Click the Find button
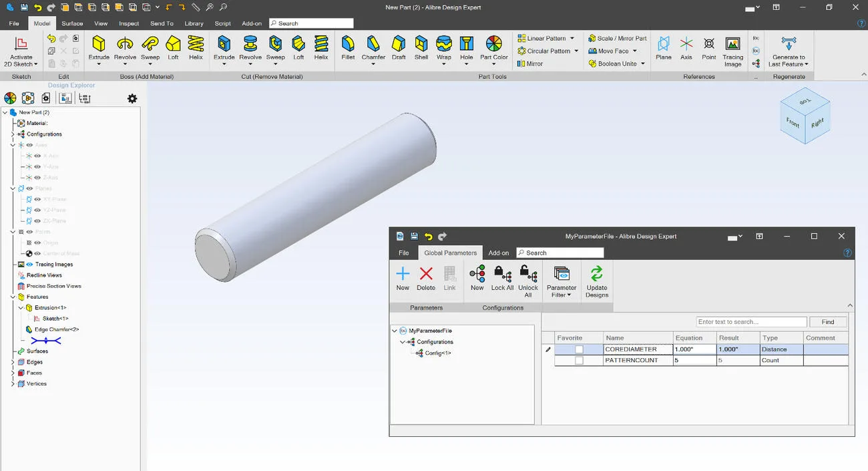This screenshot has width=868, height=471. coord(828,322)
